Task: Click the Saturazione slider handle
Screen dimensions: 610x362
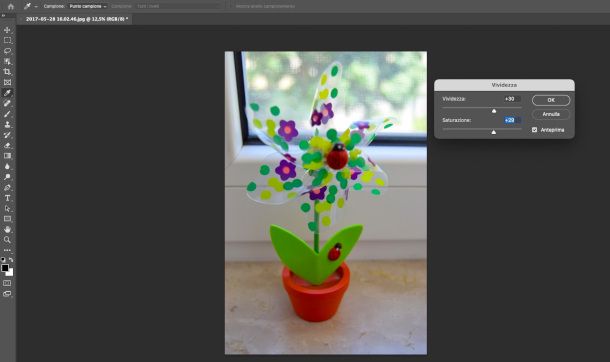Action: (x=494, y=132)
